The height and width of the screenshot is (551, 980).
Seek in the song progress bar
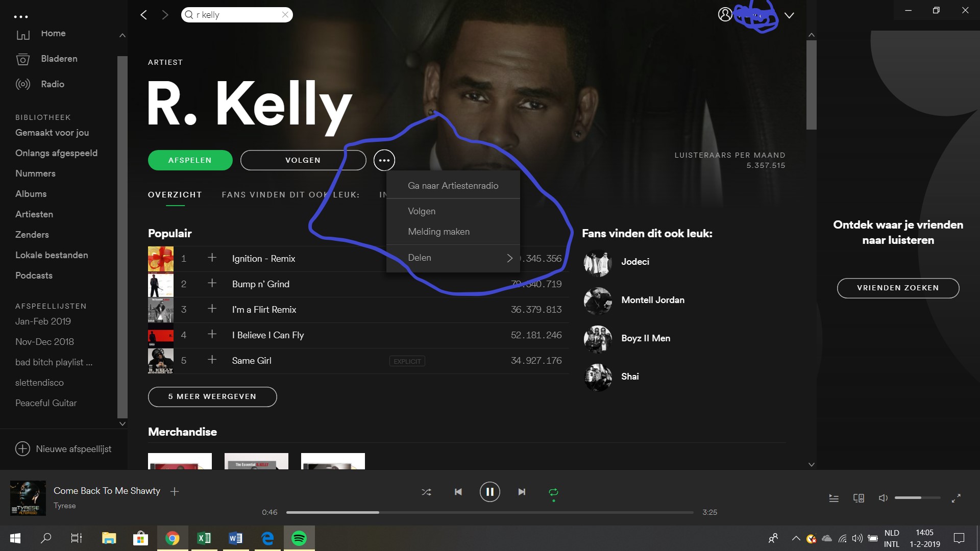pyautogui.click(x=489, y=512)
